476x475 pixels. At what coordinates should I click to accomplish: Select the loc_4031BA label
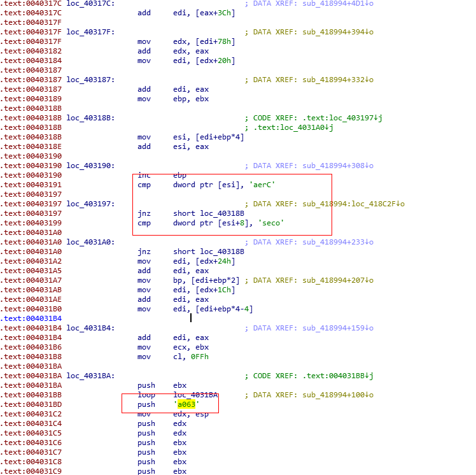coord(90,376)
